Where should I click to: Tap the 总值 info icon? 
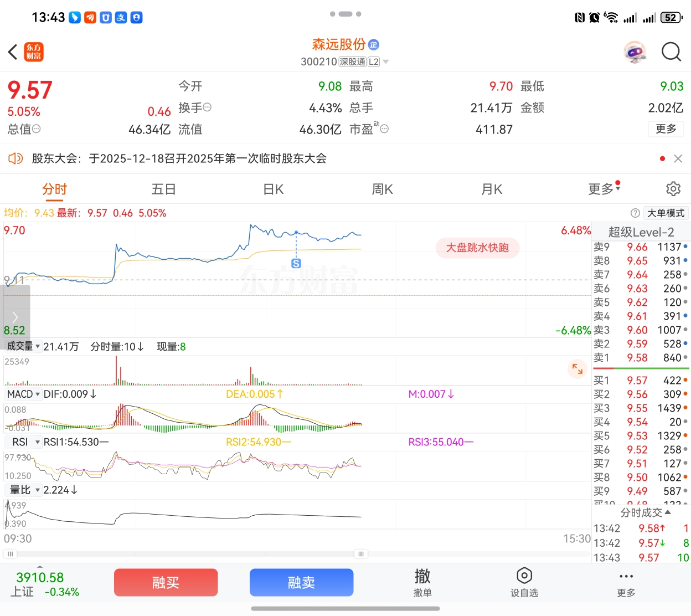point(37,129)
